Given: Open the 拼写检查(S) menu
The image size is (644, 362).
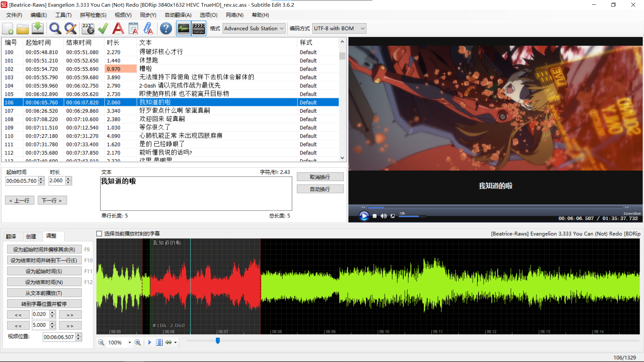Looking at the screenshot, I should click(93, 15).
